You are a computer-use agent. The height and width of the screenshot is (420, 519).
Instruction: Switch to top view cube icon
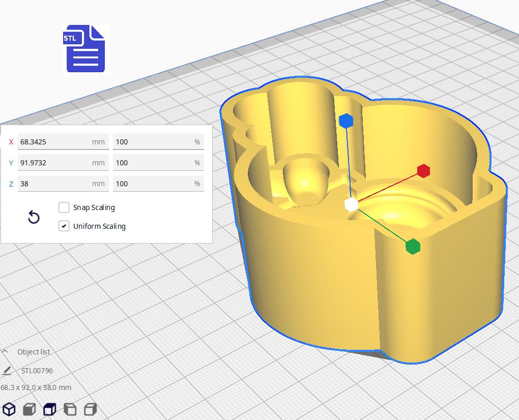(50, 409)
